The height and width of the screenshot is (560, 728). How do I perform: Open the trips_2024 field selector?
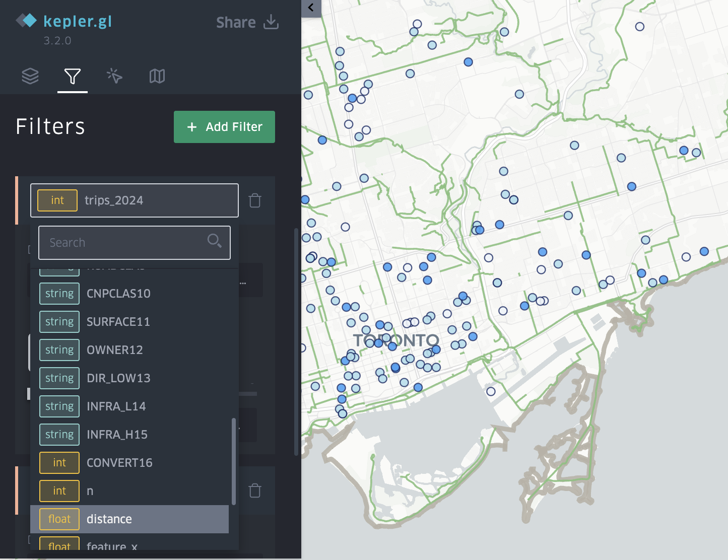(134, 200)
